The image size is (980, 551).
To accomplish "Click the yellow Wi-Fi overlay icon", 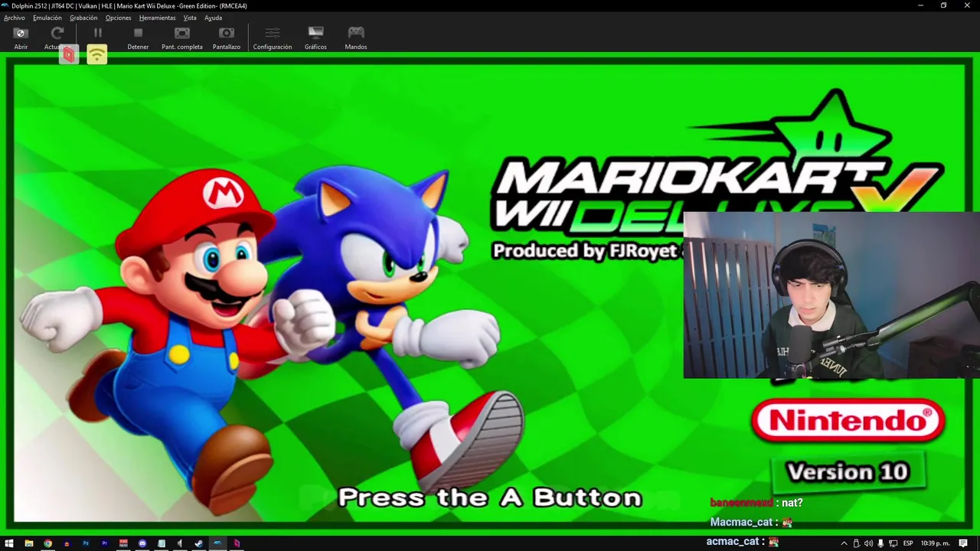I will [96, 54].
